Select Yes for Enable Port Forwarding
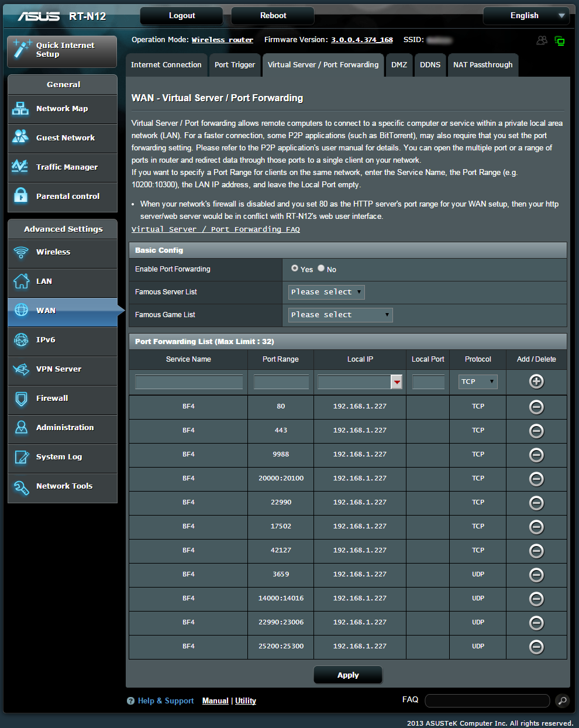Screen dimensions: 579x728 [295, 268]
